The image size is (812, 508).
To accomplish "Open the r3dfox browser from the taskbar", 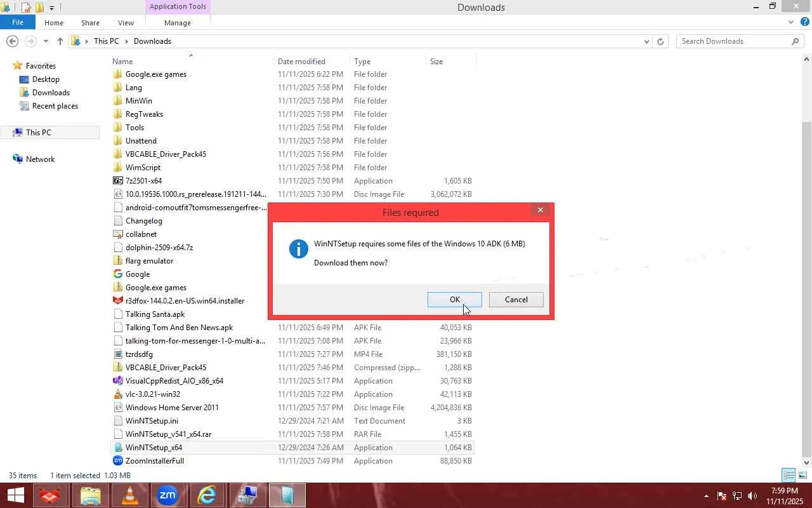I will pyautogui.click(x=51, y=496).
